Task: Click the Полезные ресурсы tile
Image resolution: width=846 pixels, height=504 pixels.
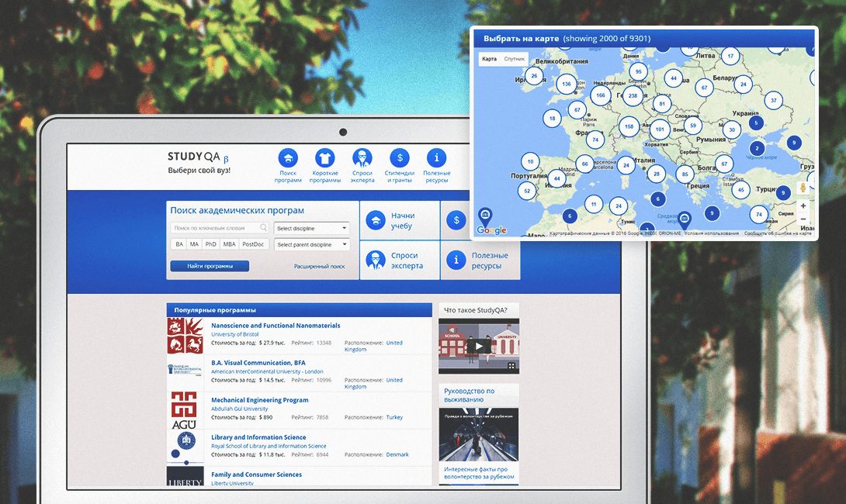Action: pos(480,261)
